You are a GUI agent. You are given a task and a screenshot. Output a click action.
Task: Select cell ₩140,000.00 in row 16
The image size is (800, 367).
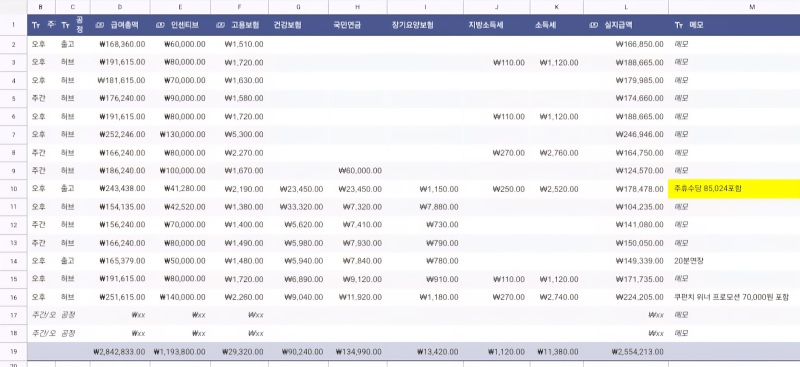(180, 297)
